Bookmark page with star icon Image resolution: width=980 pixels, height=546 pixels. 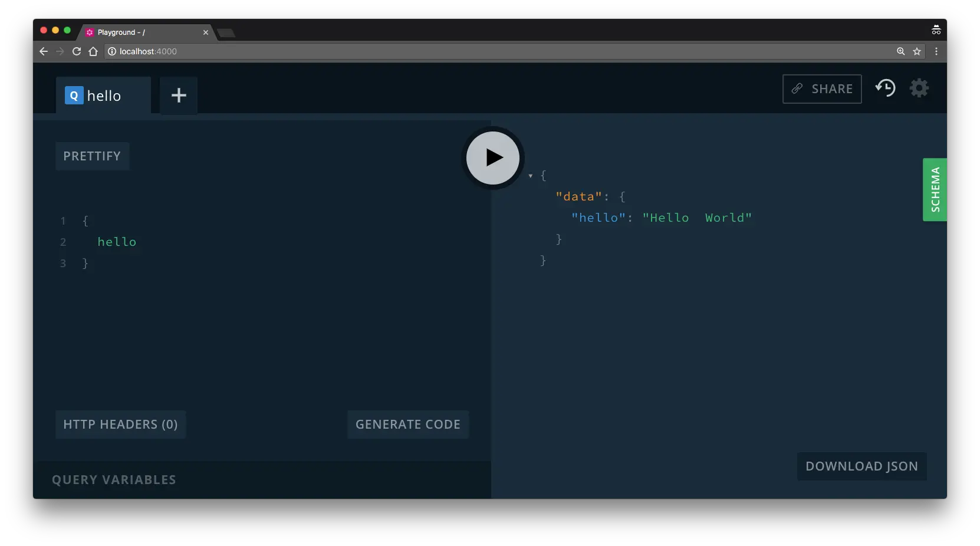click(917, 51)
